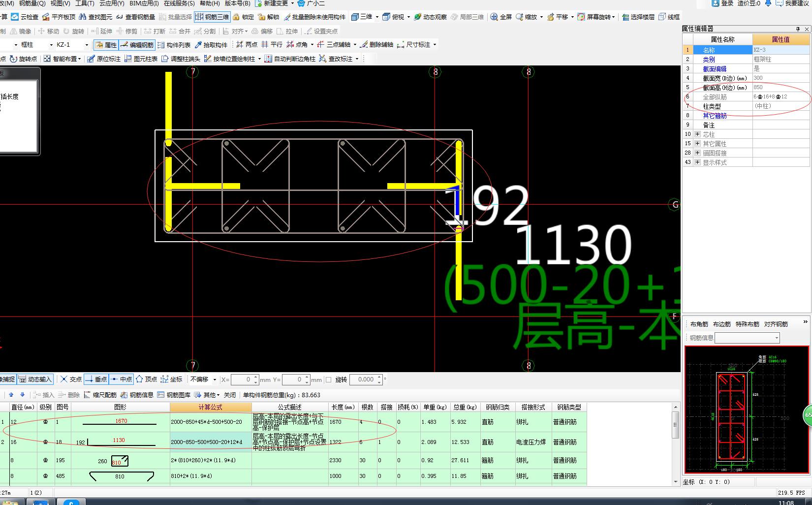
Task: Move the rebar row up with blue arrow
Action: pos(11,395)
